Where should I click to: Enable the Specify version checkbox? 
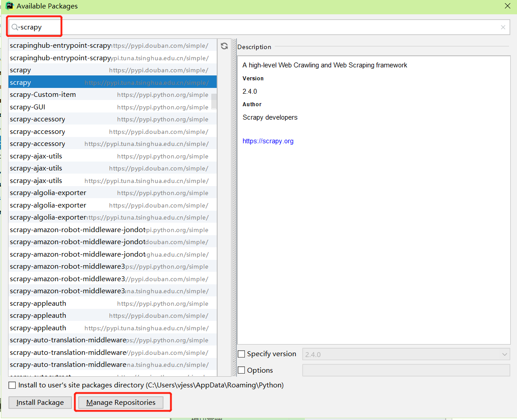(x=241, y=354)
